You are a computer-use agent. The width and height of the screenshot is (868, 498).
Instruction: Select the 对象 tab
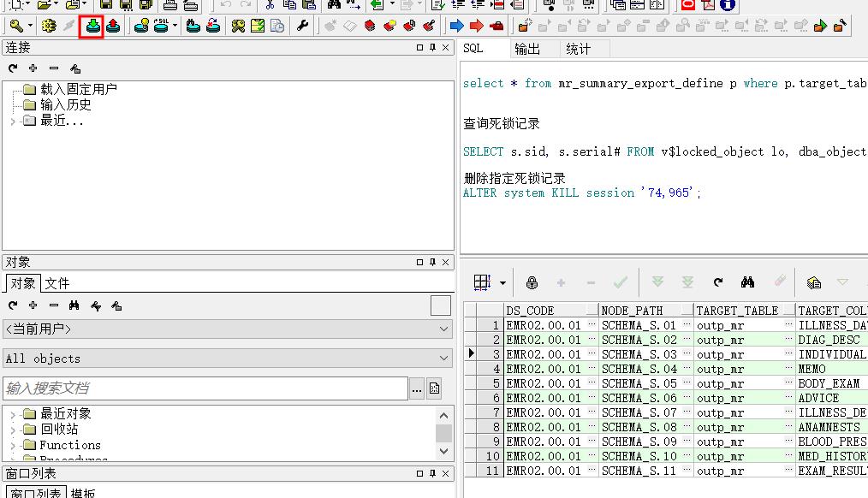[23, 283]
